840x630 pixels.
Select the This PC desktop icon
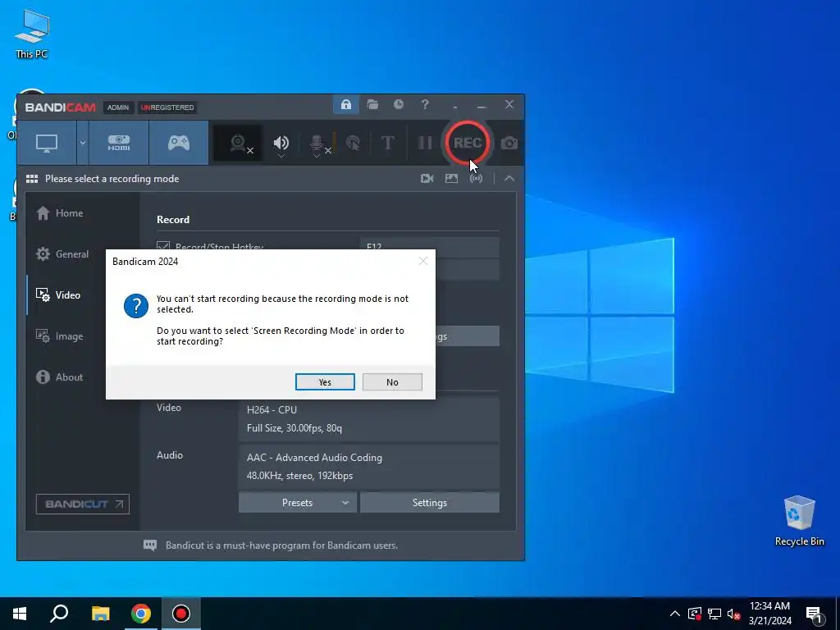point(32,34)
